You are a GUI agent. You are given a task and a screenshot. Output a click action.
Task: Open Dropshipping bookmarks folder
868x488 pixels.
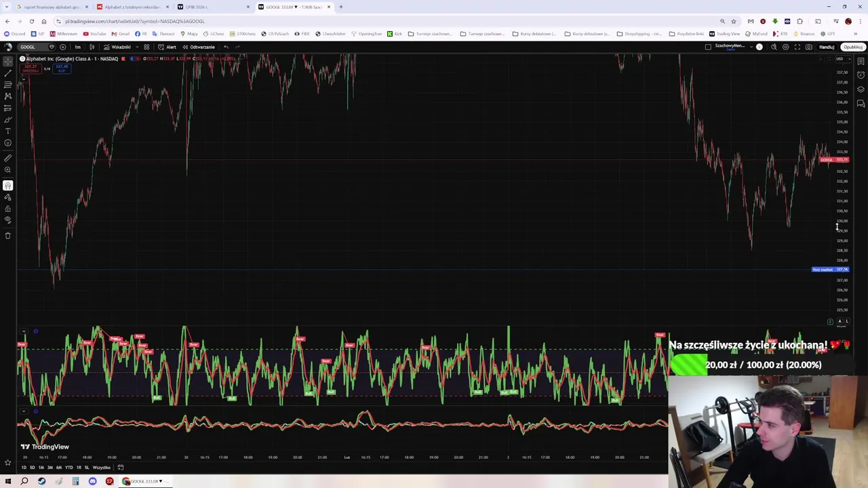(639, 34)
